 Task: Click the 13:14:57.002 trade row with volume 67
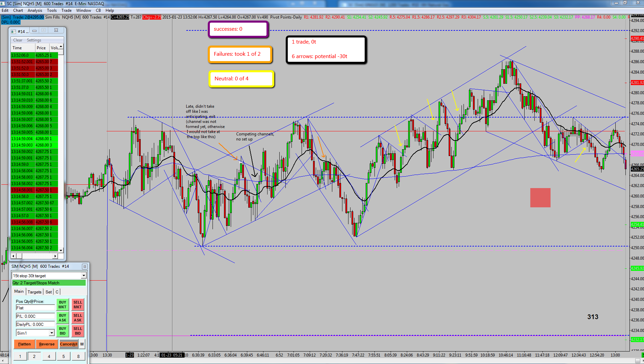pyautogui.click(x=34, y=203)
